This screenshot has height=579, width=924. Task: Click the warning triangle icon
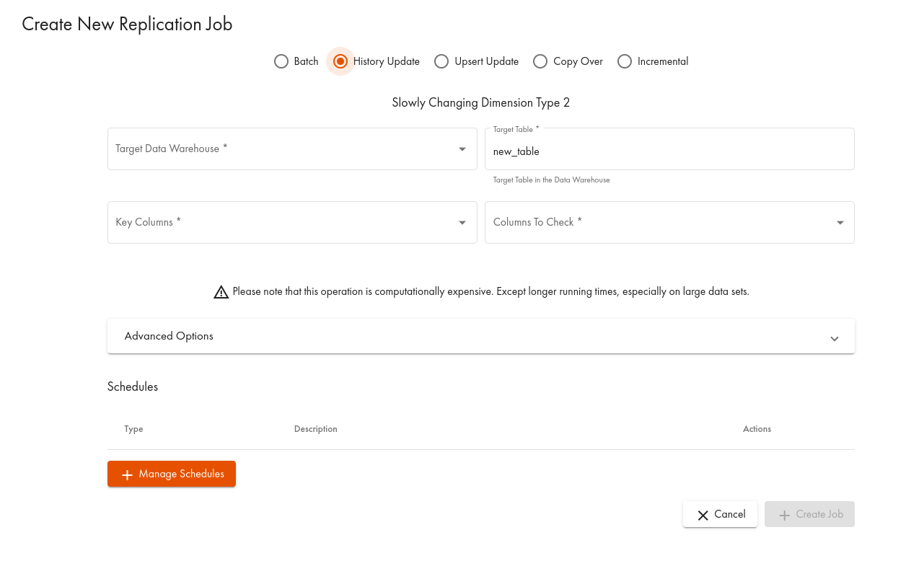(x=221, y=292)
